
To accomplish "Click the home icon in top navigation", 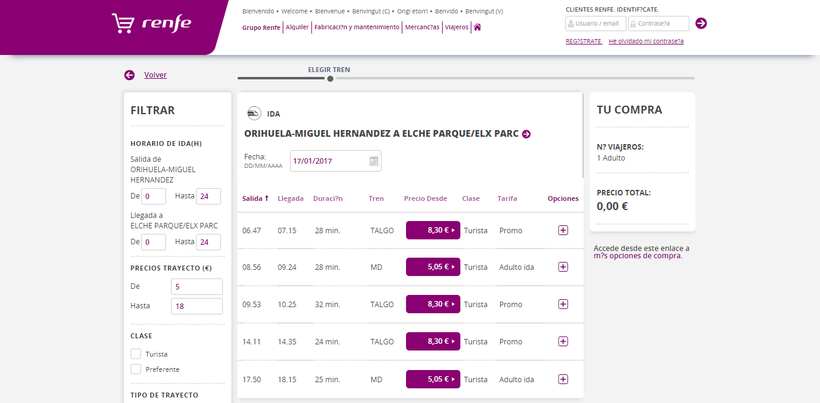I will click(x=478, y=27).
